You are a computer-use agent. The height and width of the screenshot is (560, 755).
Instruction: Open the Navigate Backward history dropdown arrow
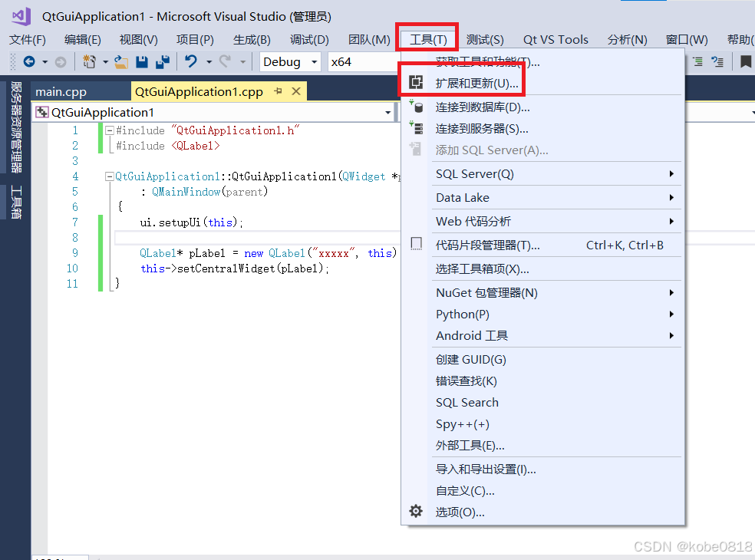[45, 62]
